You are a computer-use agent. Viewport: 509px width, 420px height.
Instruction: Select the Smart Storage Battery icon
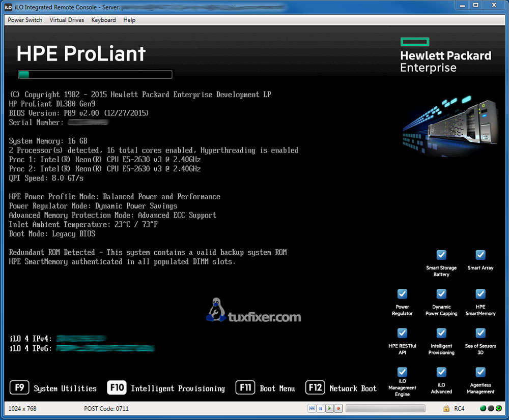(x=441, y=255)
